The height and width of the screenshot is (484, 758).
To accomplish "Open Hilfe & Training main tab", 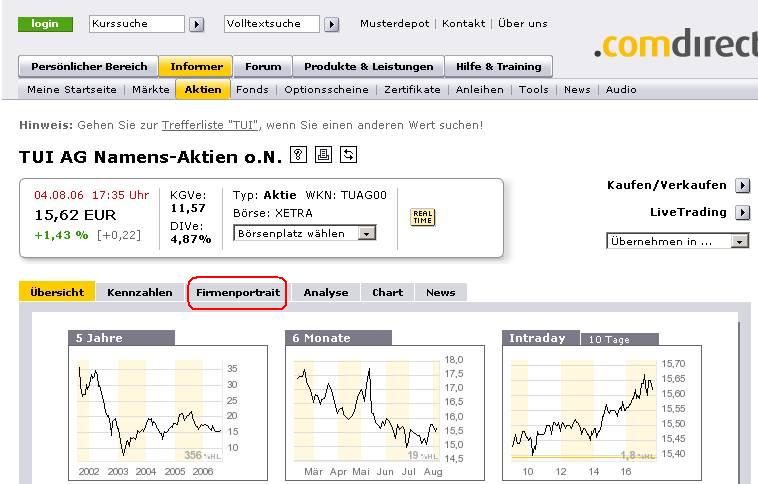I will click(498, 67).
